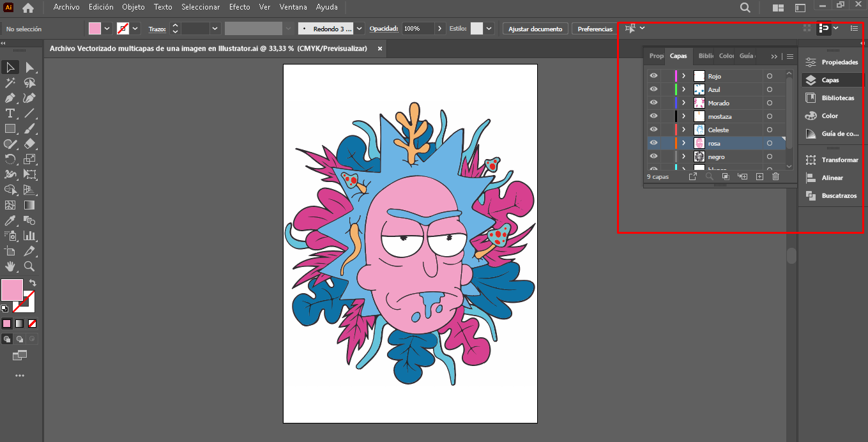Select the Shaper tool
The image size is (868, 442).
tap(10, 144)
